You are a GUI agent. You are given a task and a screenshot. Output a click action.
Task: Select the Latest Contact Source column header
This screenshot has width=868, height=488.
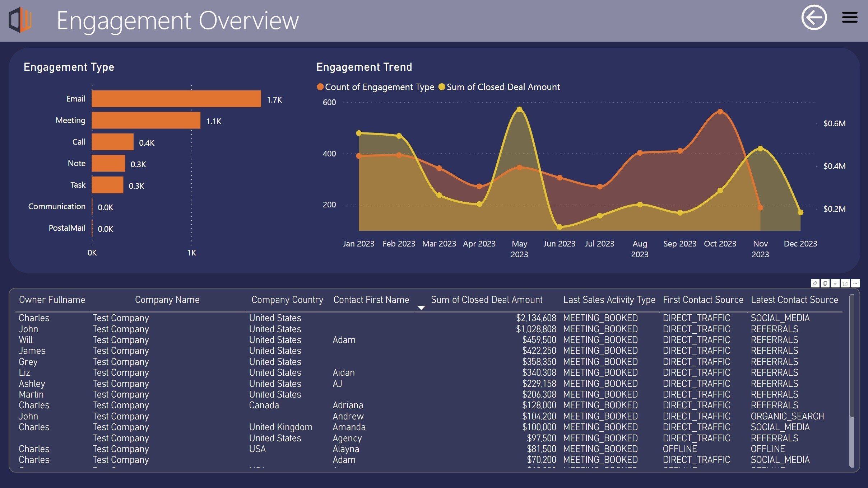pos(794,300)
